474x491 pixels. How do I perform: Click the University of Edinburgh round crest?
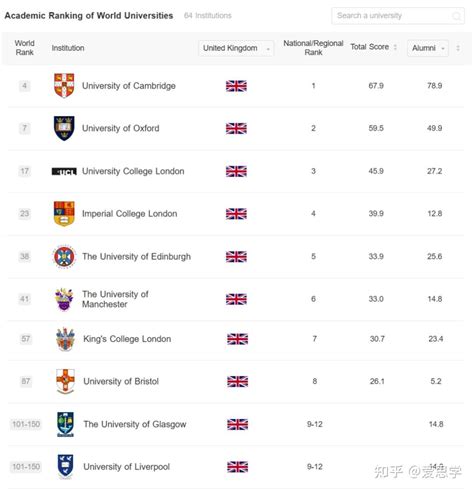tap(64, 257)
